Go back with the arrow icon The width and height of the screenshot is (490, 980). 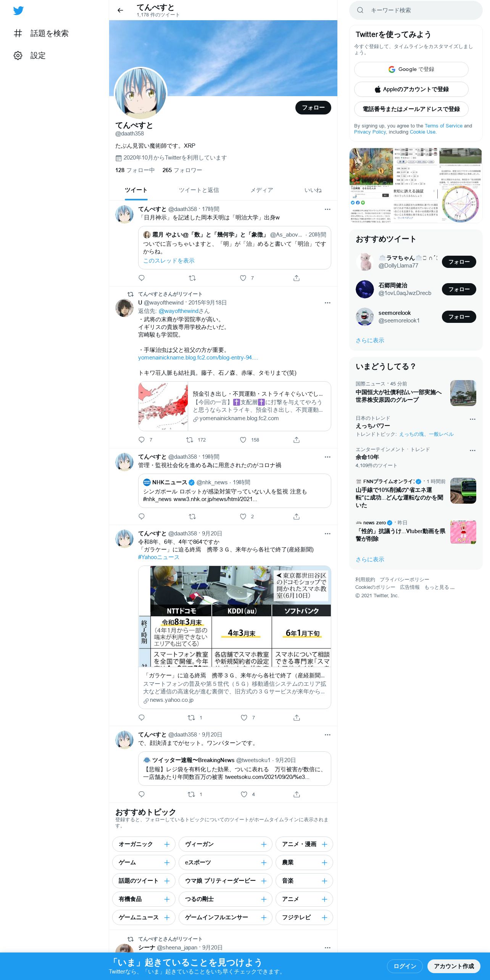[x=121, y=10]
